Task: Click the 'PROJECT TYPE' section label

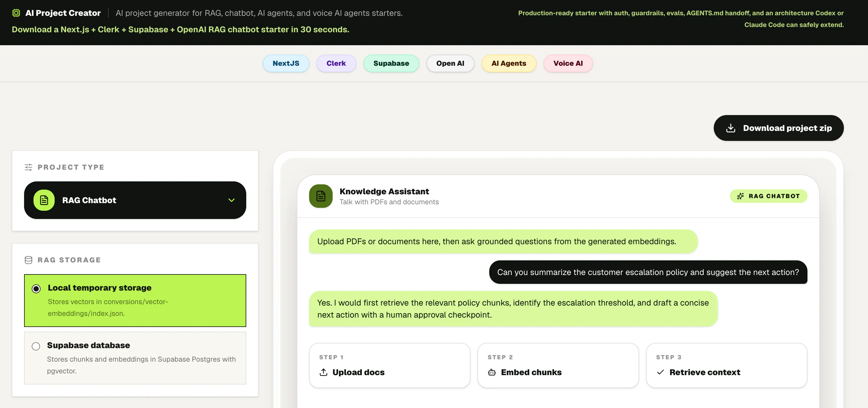Action: [x=71, y=167]
